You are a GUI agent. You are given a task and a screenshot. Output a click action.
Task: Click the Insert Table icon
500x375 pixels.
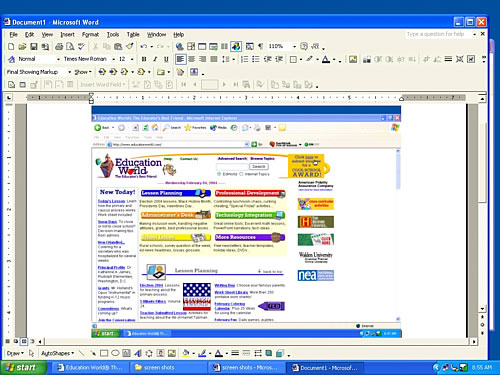202,47
